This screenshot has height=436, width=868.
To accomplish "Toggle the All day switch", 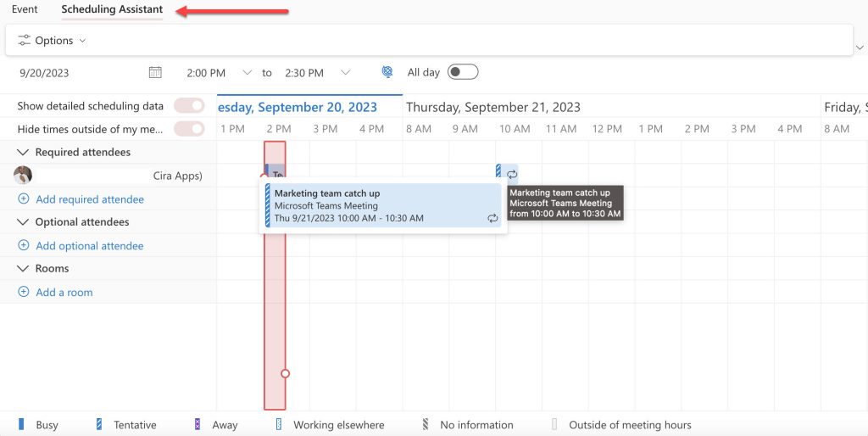I will pos(463,72).
